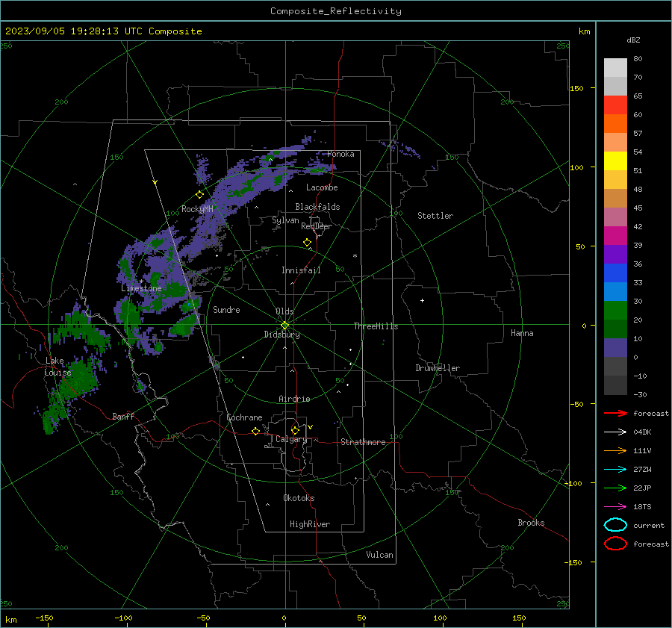This screenshot has height=628, width=672.
Task: Click the Olds label
Action: (284, 311)
